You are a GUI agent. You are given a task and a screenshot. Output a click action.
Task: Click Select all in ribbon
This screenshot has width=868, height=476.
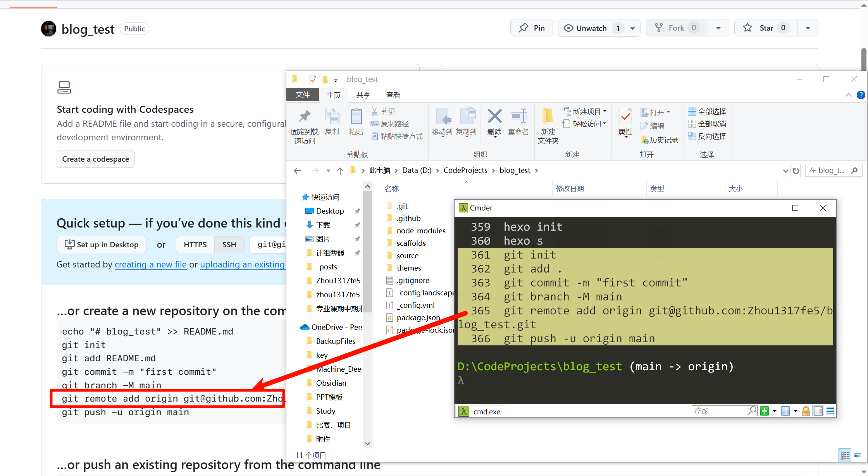[x=707, y=112]
